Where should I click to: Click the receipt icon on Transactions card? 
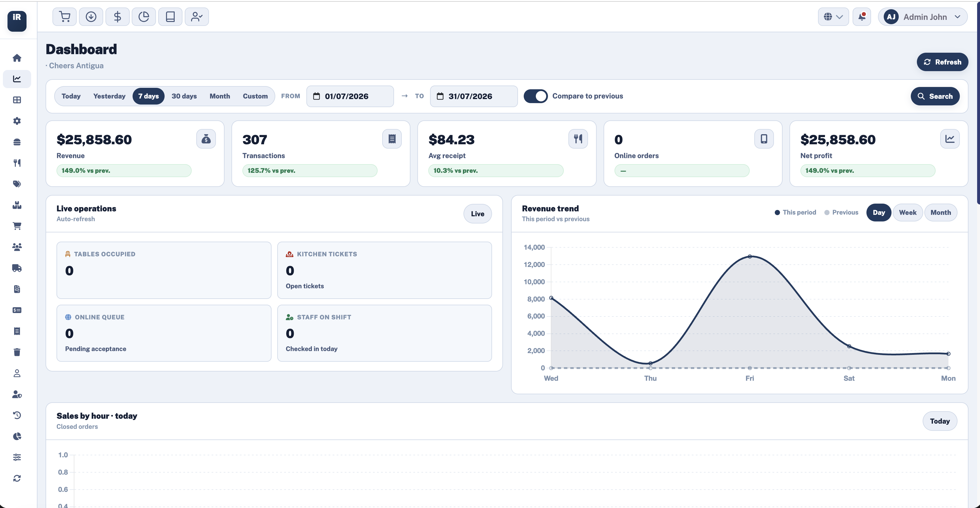coord(392,139)
